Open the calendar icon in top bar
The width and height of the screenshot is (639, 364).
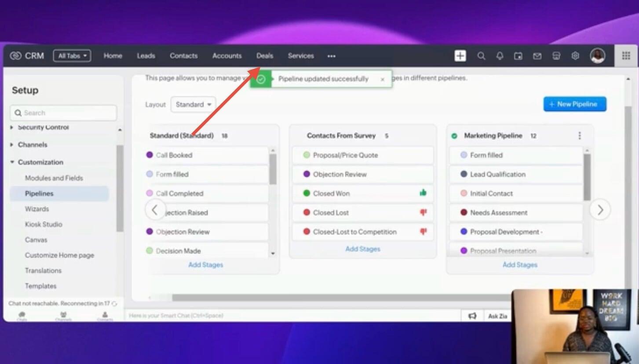point(519,56)
